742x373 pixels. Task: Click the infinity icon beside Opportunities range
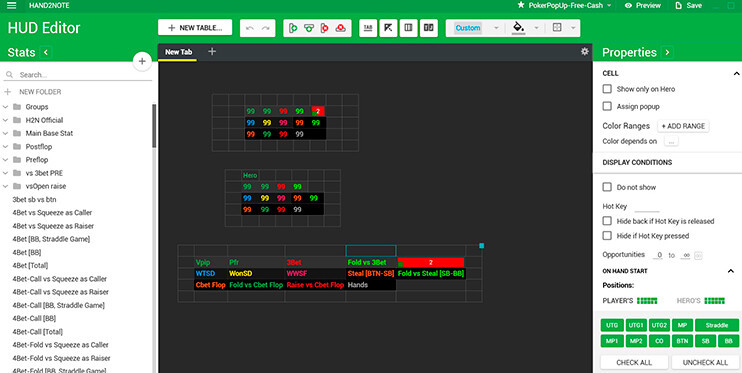click(x=698, y=256)
